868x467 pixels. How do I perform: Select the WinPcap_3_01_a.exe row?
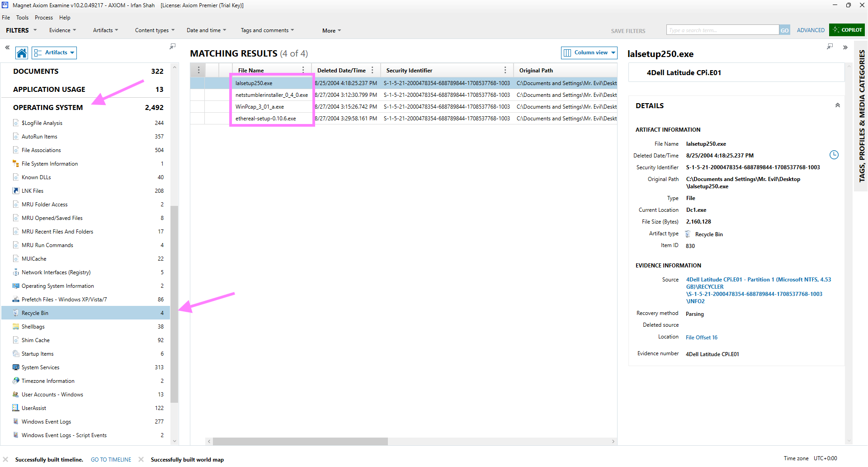coord(403,107)
